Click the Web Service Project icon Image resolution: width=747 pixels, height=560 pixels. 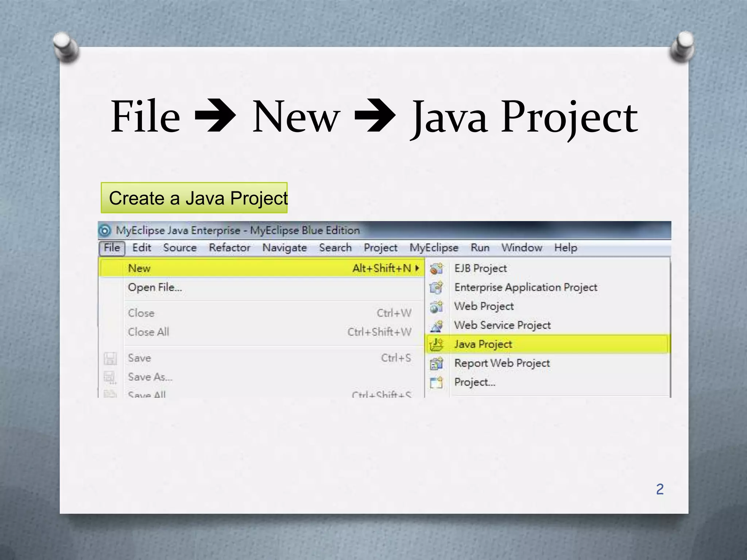click(x=436, y=326)
